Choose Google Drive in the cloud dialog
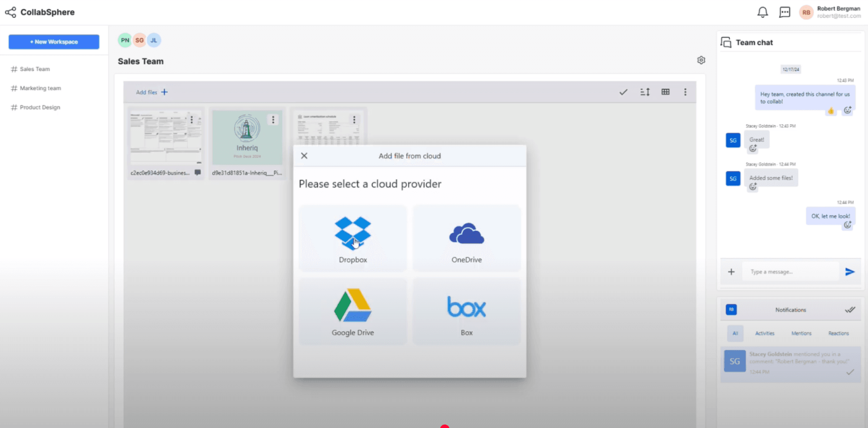The height and width of the screenshot is (428, 868). (x=352, y=311)
